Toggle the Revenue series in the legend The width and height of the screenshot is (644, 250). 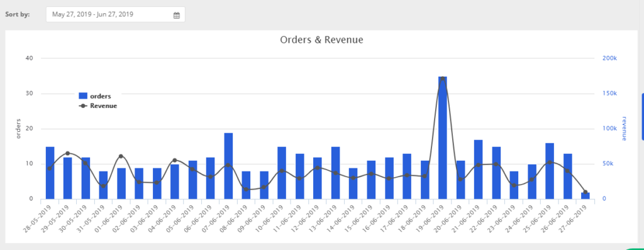pyautogui.click(x=98, y=106)
